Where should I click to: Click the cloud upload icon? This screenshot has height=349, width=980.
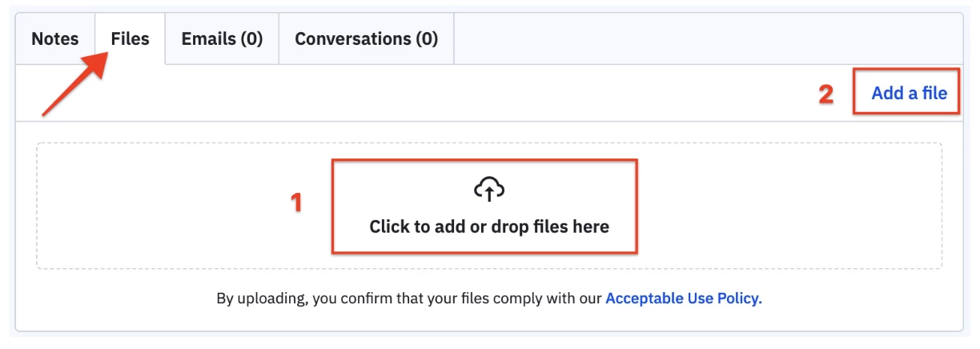click(489, 190)
